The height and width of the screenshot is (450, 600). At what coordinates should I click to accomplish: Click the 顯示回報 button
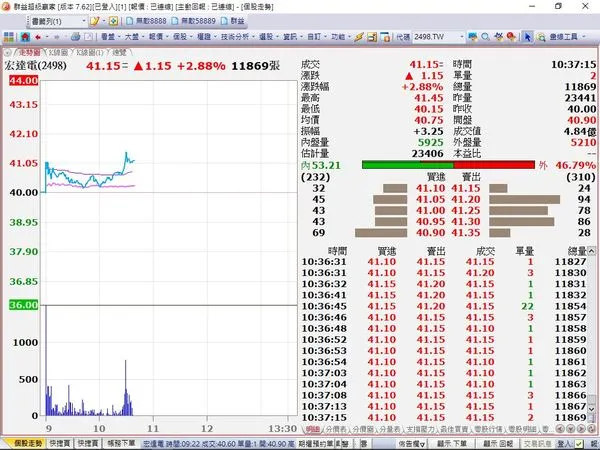click(498, 444)
